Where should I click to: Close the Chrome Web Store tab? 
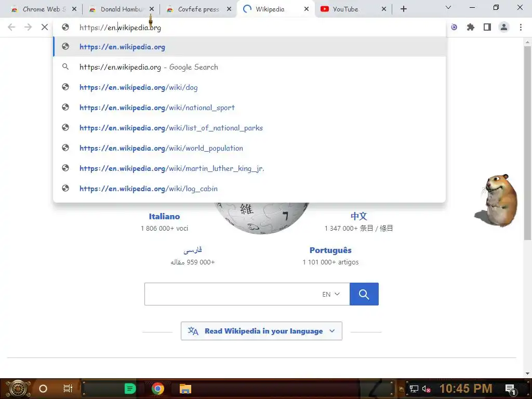click(74, 9)
